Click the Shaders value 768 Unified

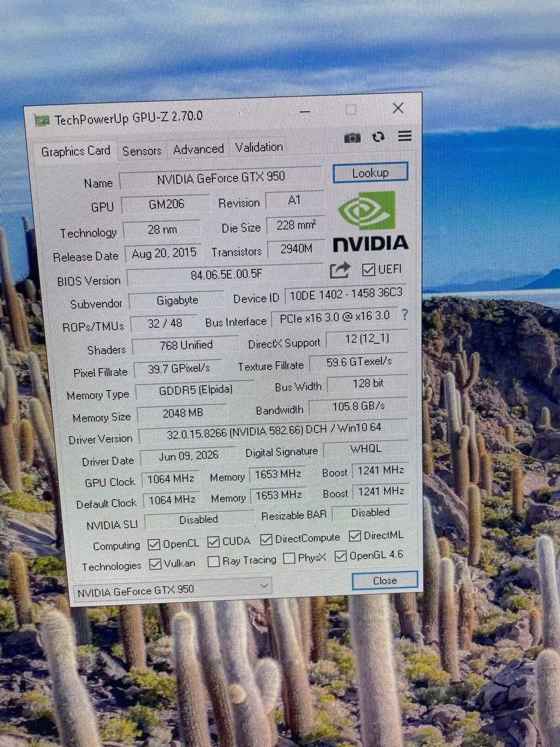pyautogui.click(x=186, y=345)
